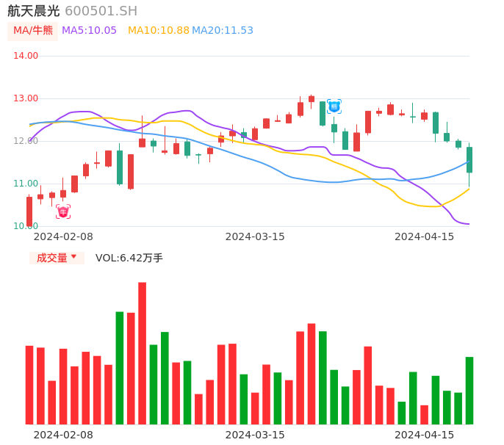Click the tallest red volume bar
This screenshot has width=504, height=445.
pyautogui.click(x=142, y=352)
